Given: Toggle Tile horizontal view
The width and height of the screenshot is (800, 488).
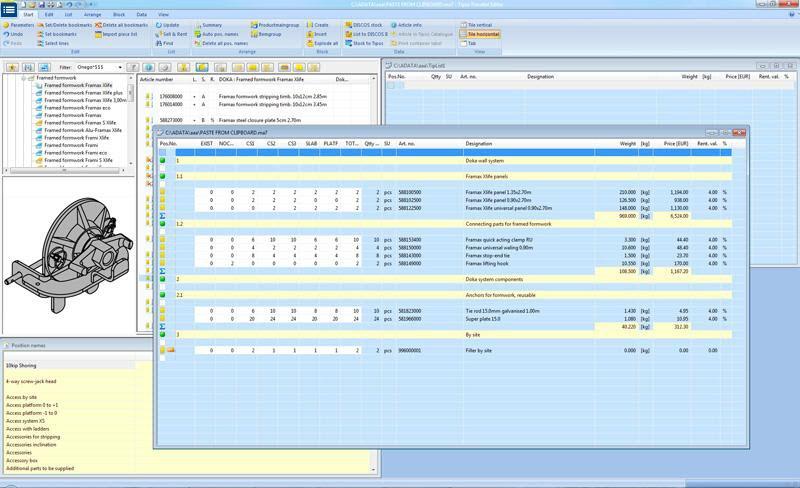Looking at the screenshot, I should pos(480,34).
